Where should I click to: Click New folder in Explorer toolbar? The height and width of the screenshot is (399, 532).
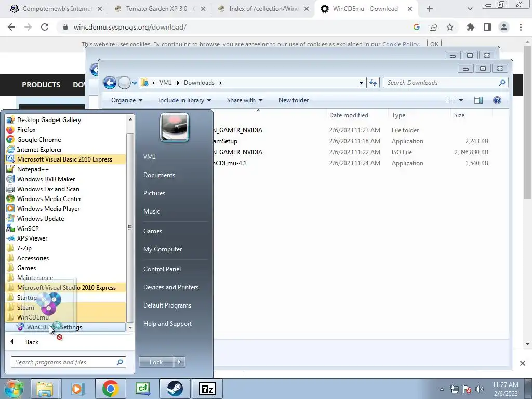tap(294, 100)
